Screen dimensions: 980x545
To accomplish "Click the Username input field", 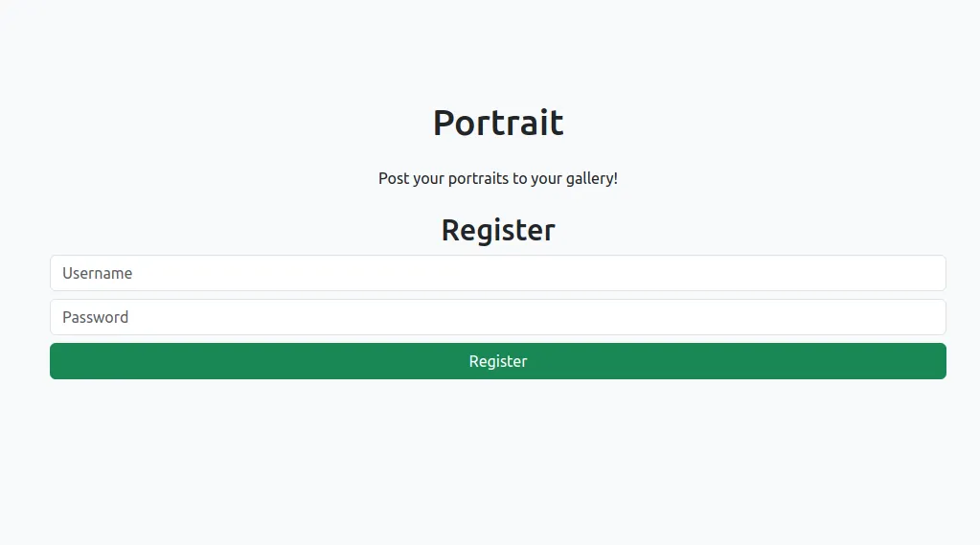I will 498,273.
